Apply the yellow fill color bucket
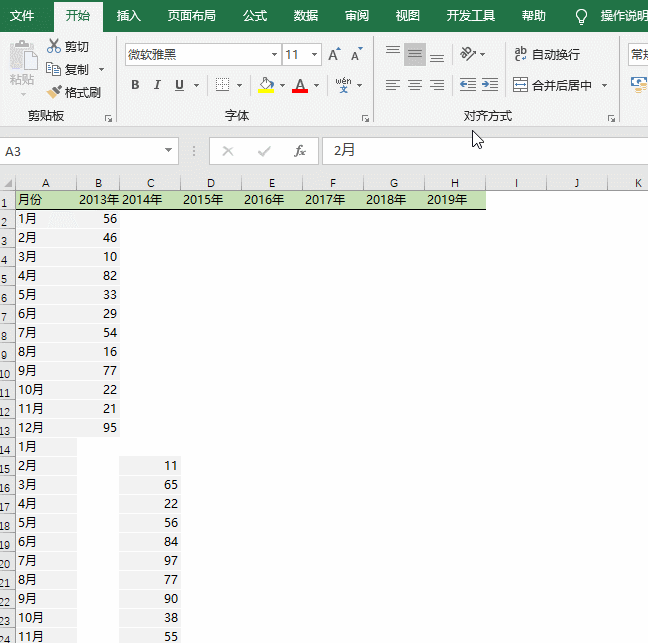648x643 pixels. click(265, 85)
